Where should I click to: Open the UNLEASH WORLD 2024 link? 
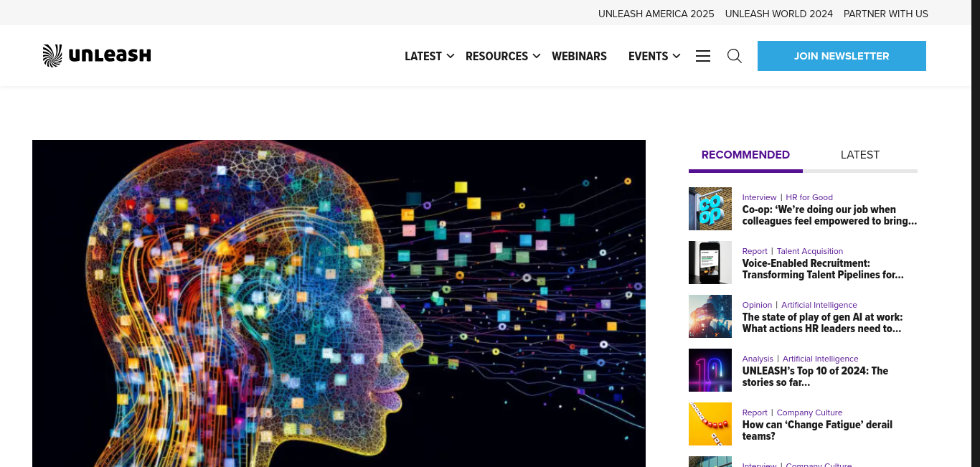point(779,14)
